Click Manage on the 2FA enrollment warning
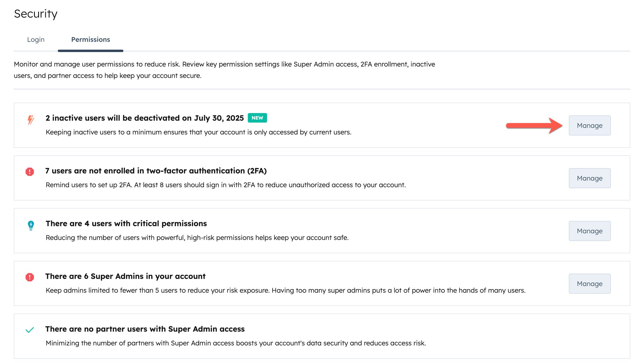The width and height of the screenshot is (644, 363). coord(589,178)
